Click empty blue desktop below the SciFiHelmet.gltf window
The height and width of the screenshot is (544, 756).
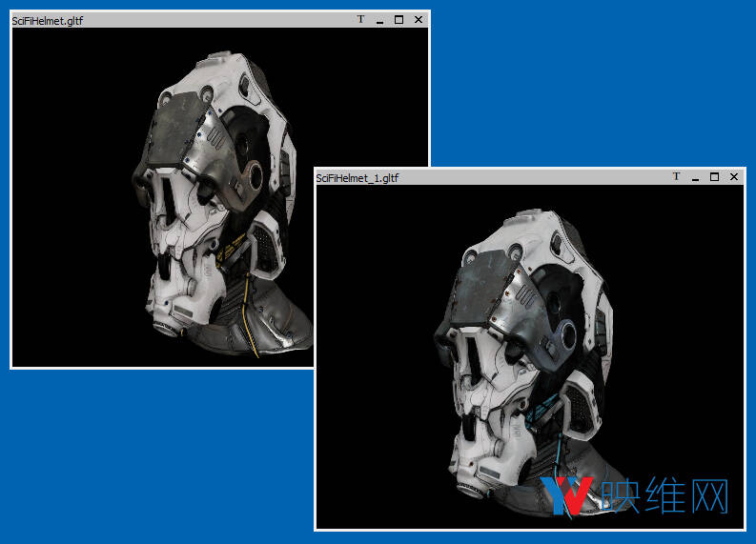coord(143,457)
